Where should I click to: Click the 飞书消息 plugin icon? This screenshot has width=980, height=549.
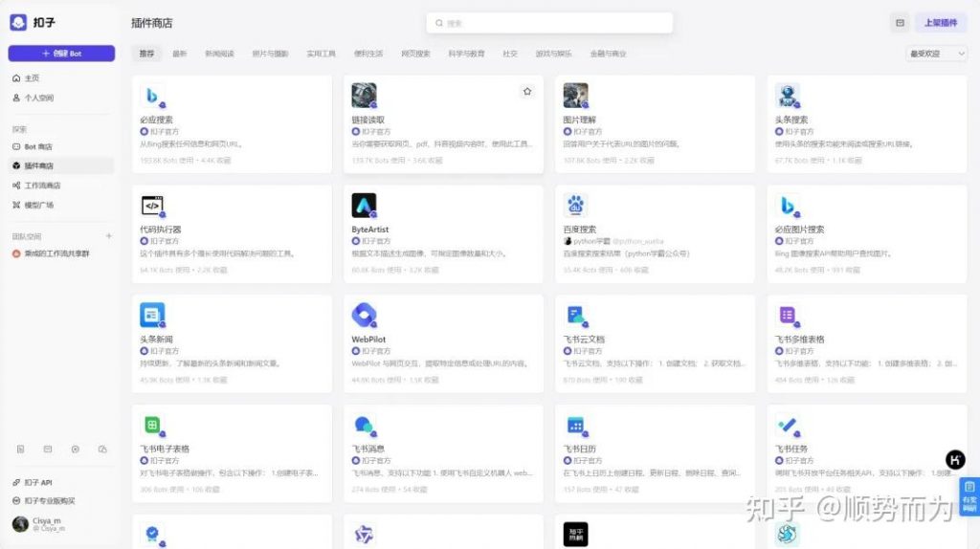[x=364, y=425]
